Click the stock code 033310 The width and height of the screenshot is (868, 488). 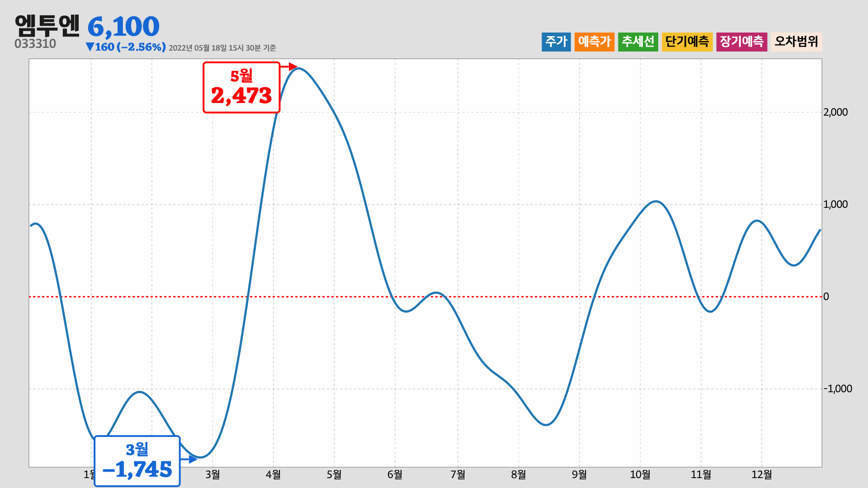click(x=35, y=44)
